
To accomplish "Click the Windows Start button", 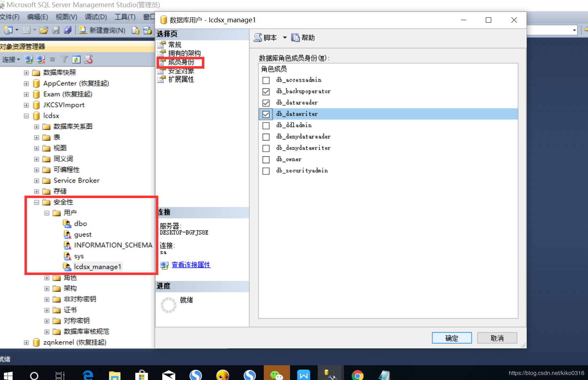I will pyautogui.click(x=7, y=376).
